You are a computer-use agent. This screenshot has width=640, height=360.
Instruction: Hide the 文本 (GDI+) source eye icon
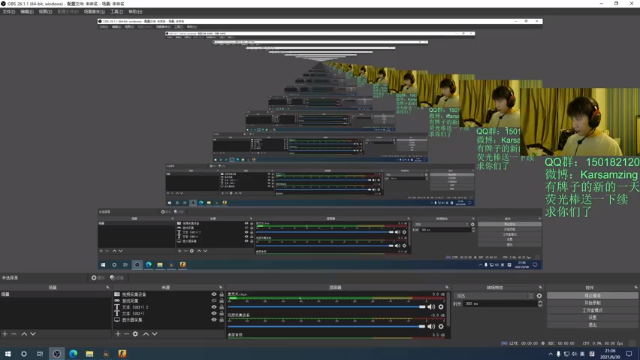(214, 313)
